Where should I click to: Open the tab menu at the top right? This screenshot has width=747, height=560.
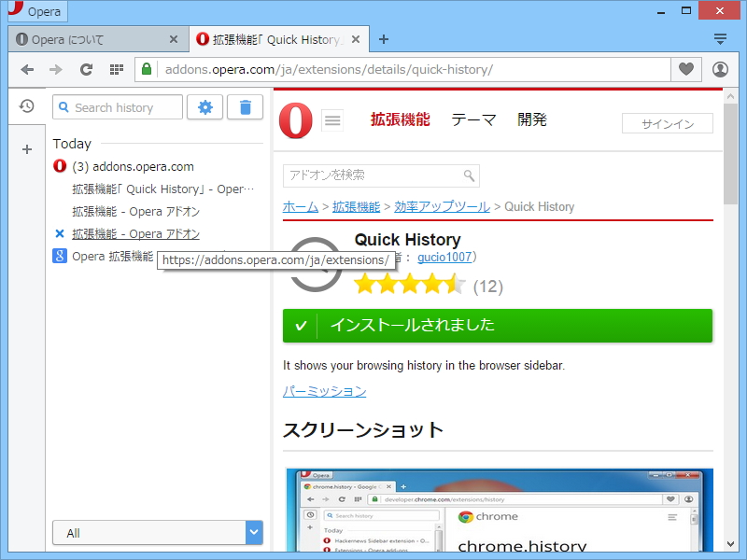[x=720, y=39]
